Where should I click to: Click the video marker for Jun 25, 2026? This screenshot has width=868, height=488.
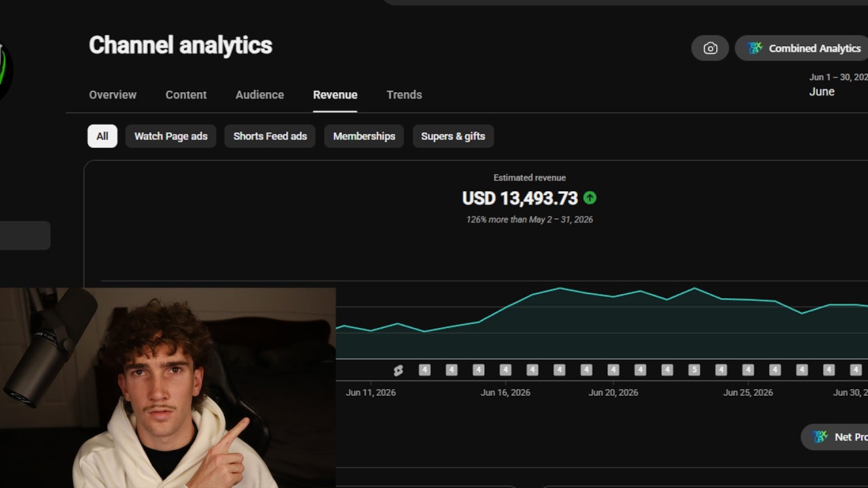coord(748,370)
